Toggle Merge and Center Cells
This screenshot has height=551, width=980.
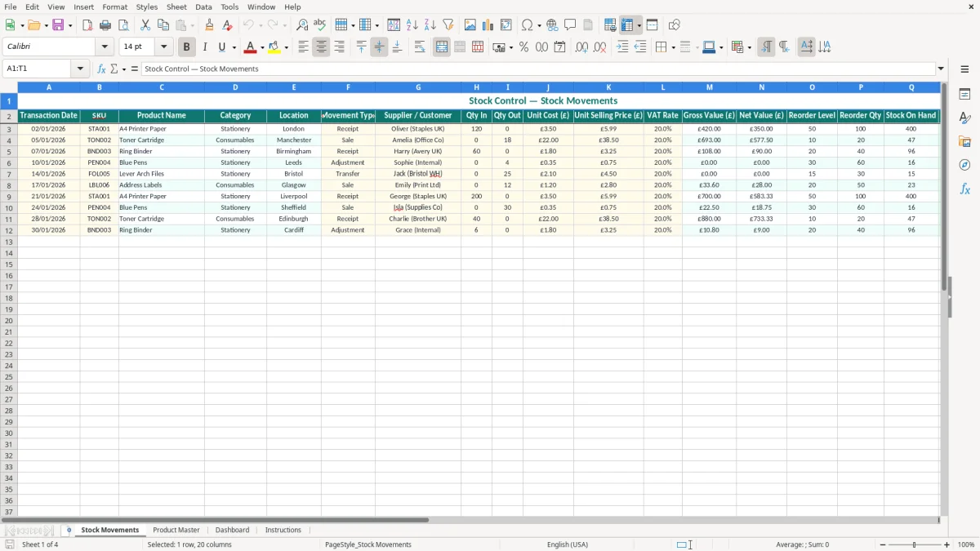[x=442, y=47]
